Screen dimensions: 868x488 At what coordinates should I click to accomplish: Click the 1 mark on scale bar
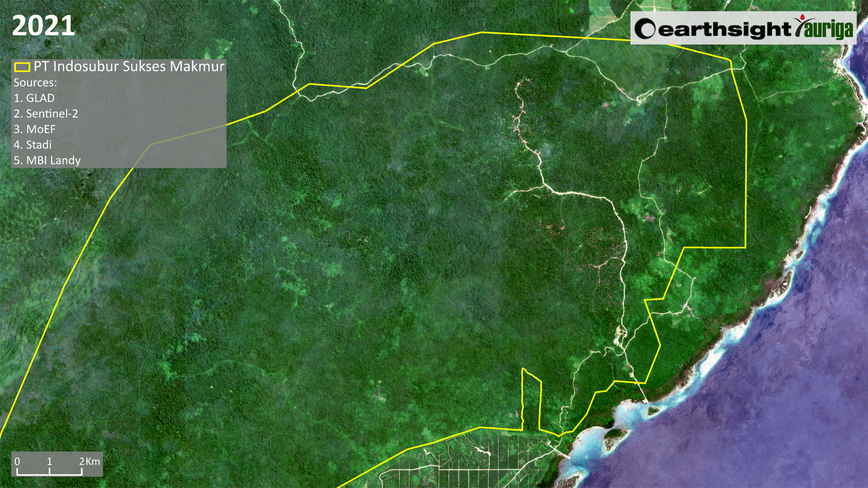pos(49,461)
